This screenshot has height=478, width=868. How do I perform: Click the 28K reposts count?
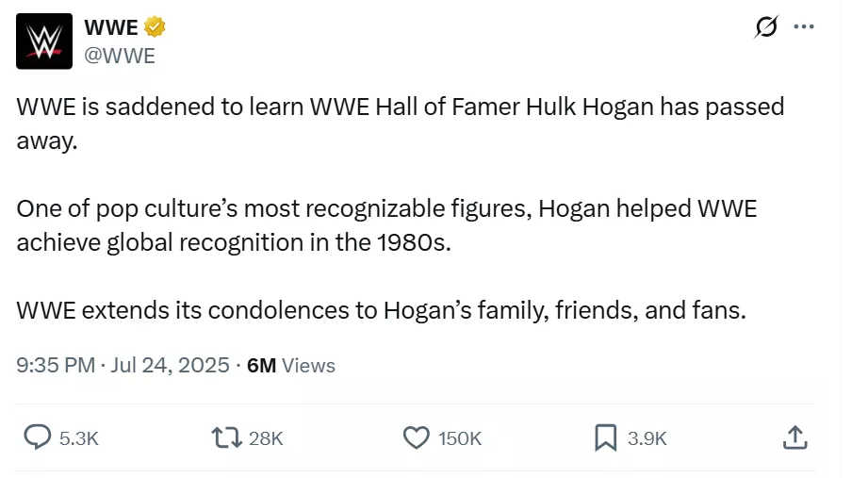[x=266, y=438]
